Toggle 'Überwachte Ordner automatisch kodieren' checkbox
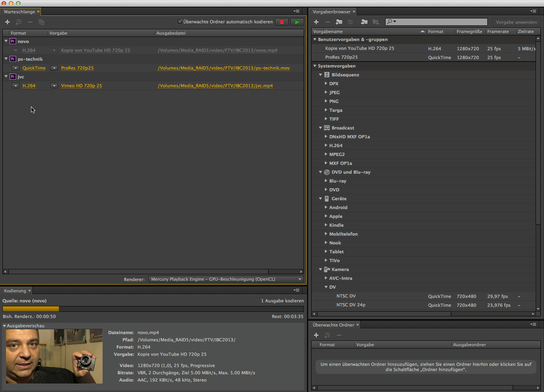 click(180, 22)
